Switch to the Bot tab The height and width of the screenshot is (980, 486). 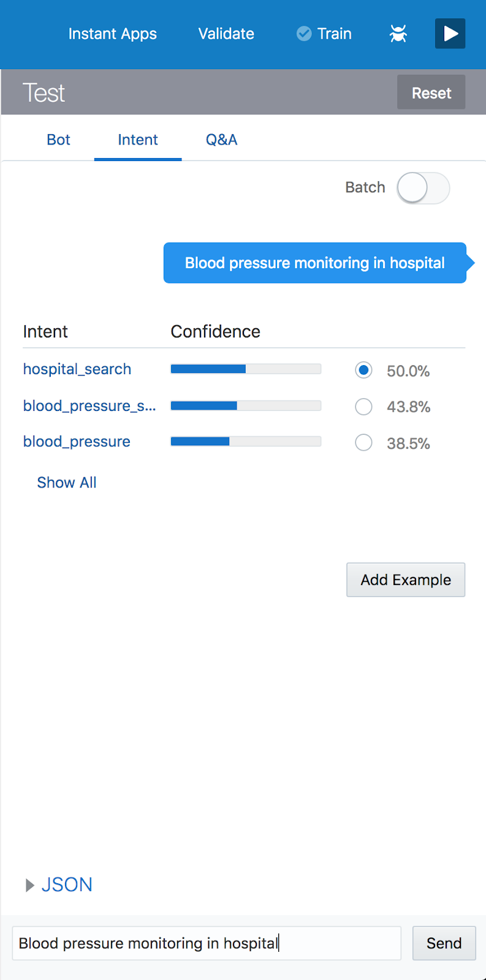58,140
